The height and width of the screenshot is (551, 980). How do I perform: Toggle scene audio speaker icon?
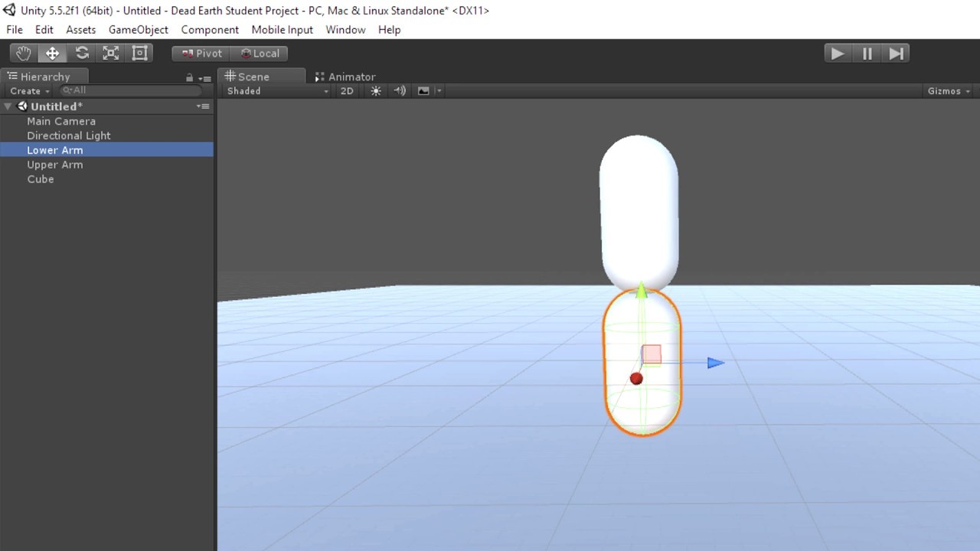click(400, 91)
